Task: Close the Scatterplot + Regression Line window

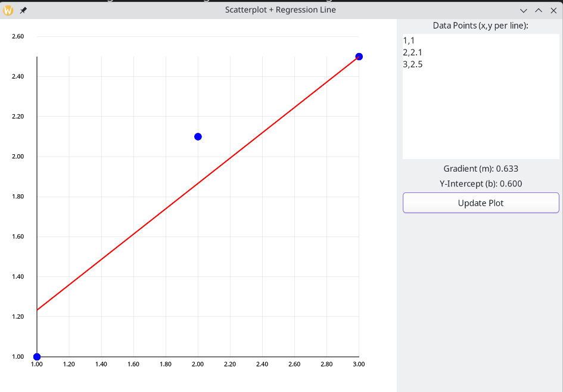Action: tap(553, 10)
